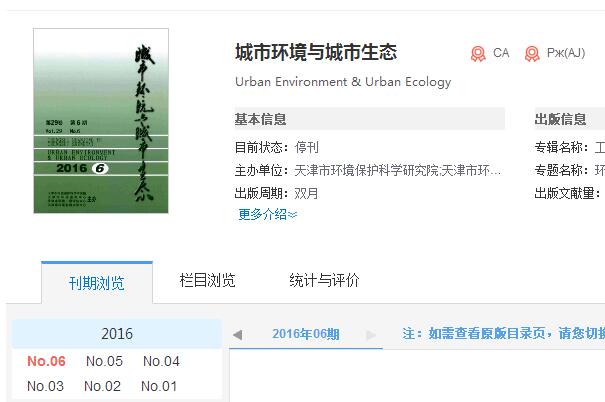Click the Рж(AJ) award ribbon icon
The height and width of the screenshot is (402, 605).
tap(532, 54)
